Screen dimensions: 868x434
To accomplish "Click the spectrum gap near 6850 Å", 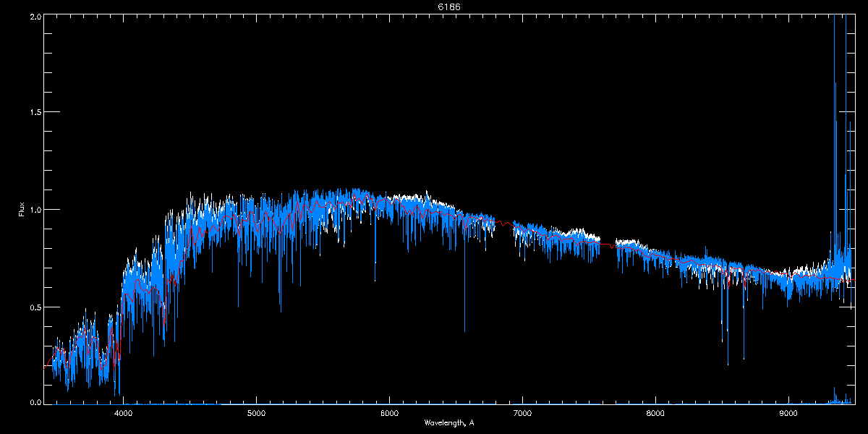I will click(503, 224).
